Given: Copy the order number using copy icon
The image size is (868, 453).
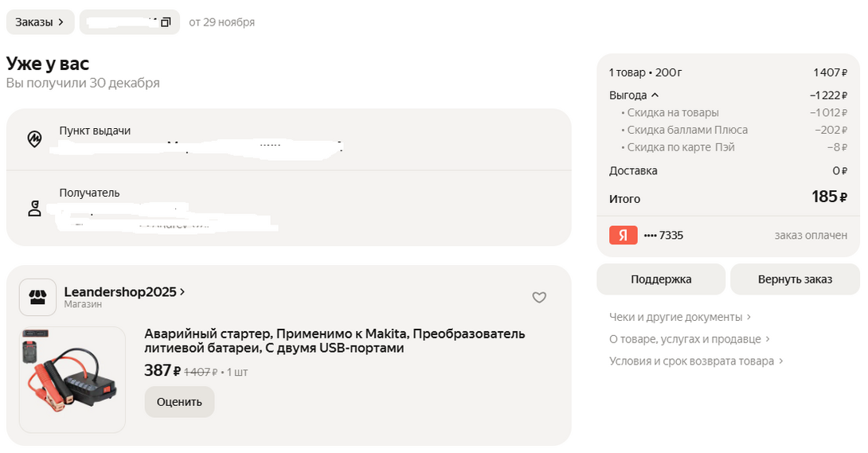Looking at the screenshot, I should coord(166,22).
